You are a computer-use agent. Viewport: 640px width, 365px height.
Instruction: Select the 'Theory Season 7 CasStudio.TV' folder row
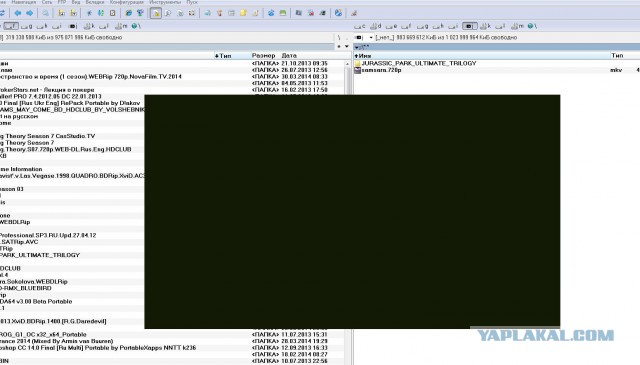click(x=47, y=136)
